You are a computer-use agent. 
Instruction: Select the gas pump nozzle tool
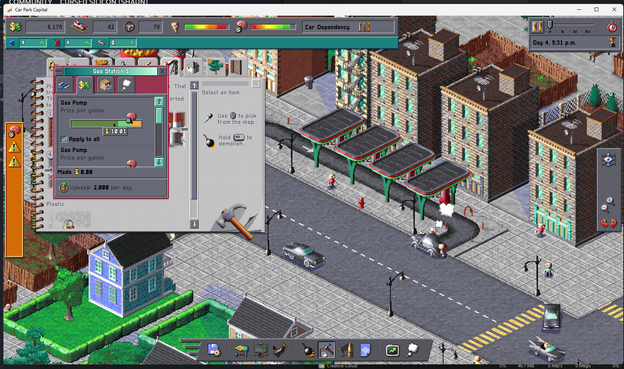[280, 350]
